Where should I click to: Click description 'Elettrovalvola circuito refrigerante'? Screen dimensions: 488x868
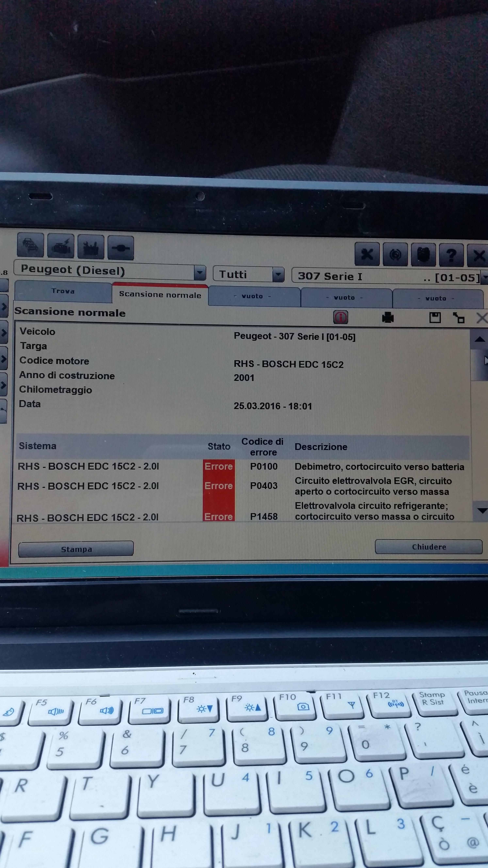[x=374, y=511]
